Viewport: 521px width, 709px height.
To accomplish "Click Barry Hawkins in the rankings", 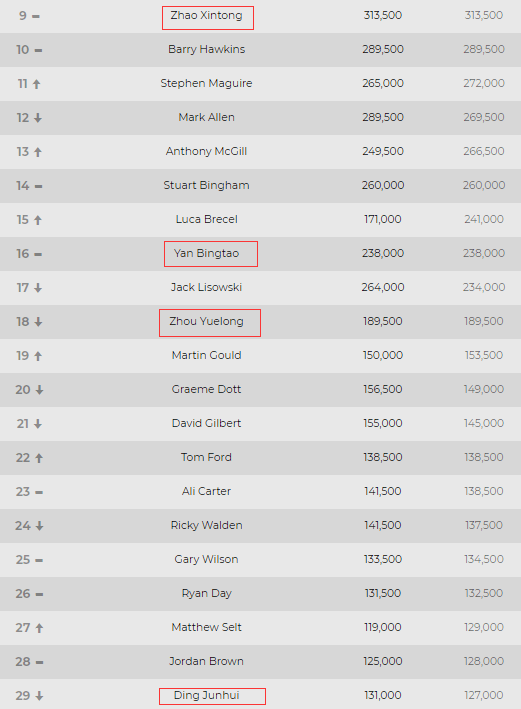I will point(206,49).
